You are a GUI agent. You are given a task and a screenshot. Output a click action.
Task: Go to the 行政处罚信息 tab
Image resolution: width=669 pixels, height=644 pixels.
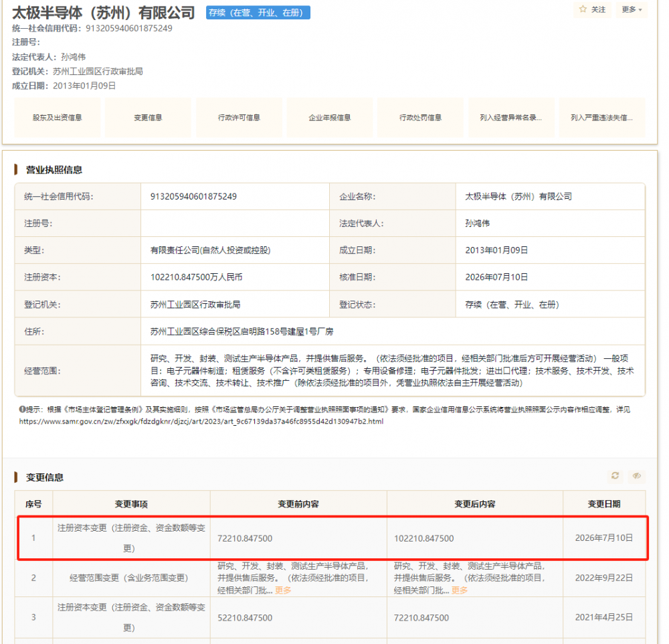[x=420, y=117]
